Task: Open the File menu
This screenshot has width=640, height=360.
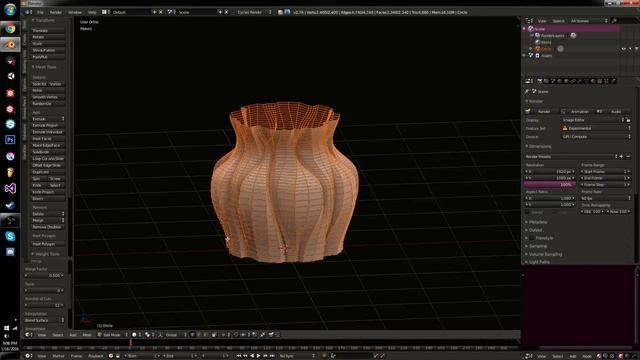Action: tap(40, 12)
